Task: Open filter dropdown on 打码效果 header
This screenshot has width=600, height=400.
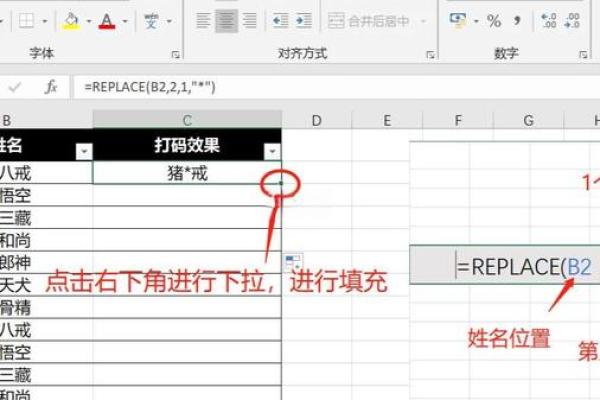Action: [x=272, y=152]
